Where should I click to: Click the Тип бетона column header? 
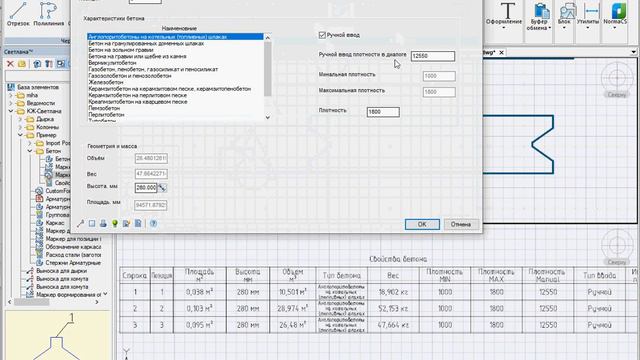tap(342, 276)
